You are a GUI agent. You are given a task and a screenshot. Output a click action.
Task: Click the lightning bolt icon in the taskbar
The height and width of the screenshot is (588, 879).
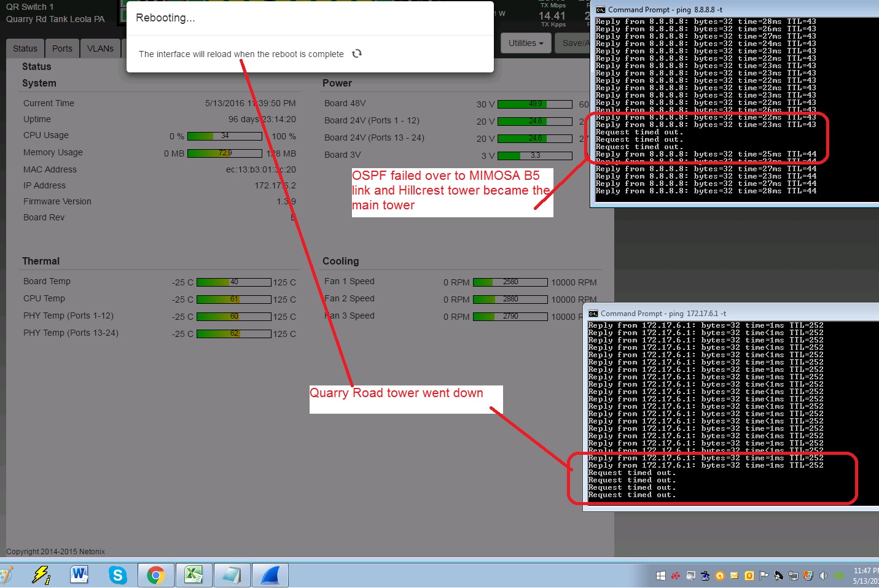[41, 575]
